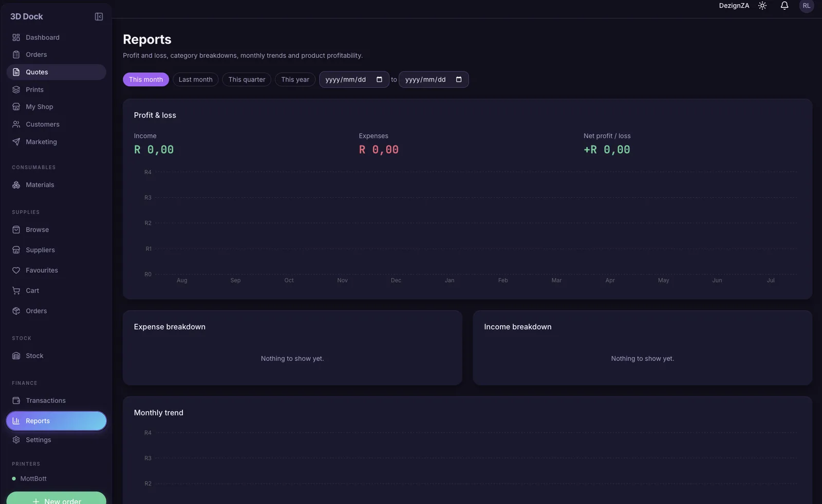Click the Income breakdown heading
822x504 pixels.
(x=517, y=327)
